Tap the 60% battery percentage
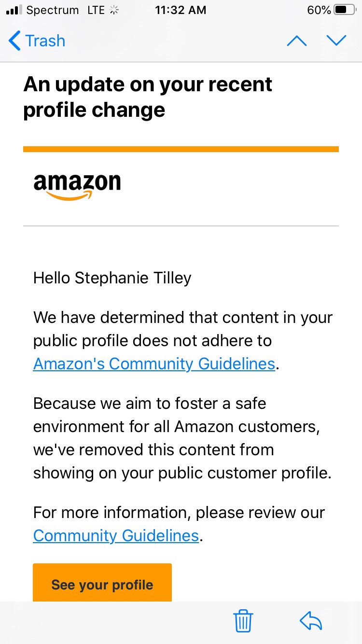 click(319, 10)
